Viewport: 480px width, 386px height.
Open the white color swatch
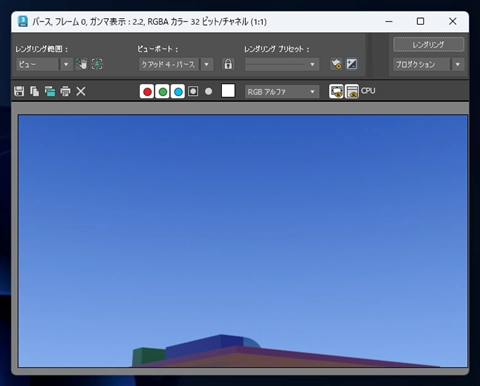[x=228, y=91]
